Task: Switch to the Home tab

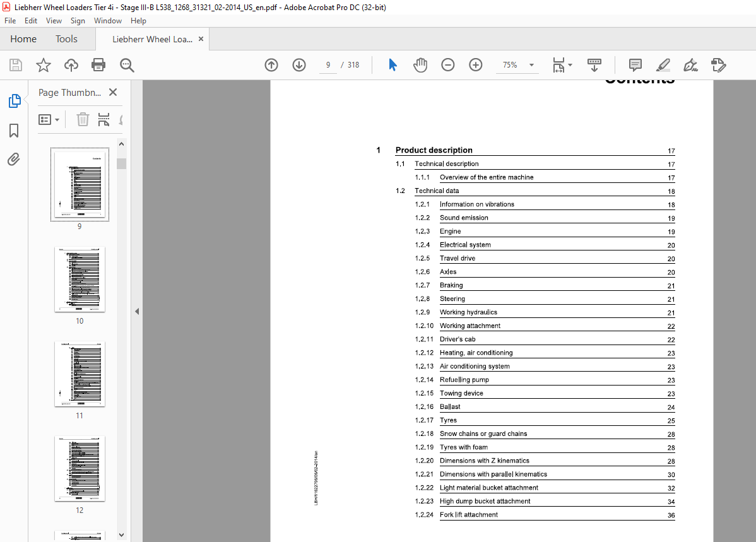Action: point(23,39)
